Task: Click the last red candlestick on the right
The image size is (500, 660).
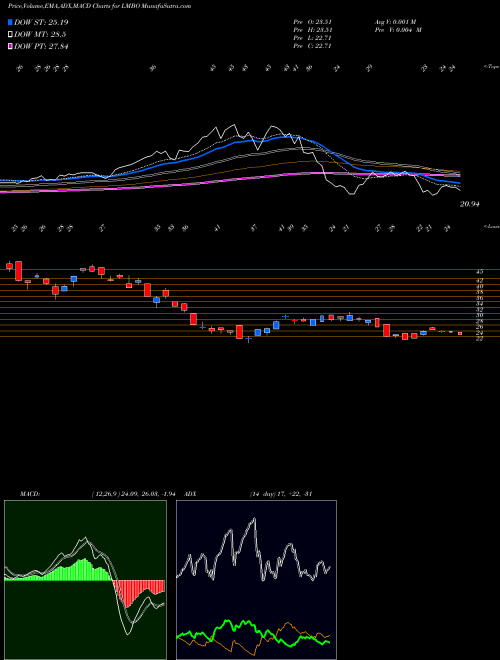Action: click(460, 333)
